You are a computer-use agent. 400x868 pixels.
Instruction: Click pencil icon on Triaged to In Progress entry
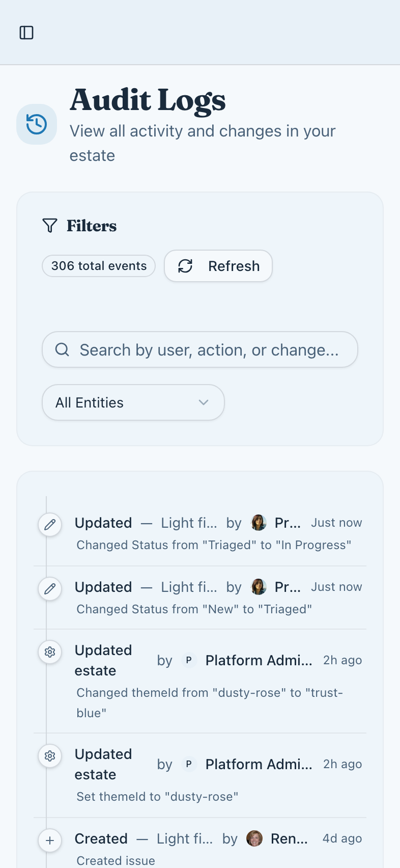pyautogui.click(x=50, y=525)
